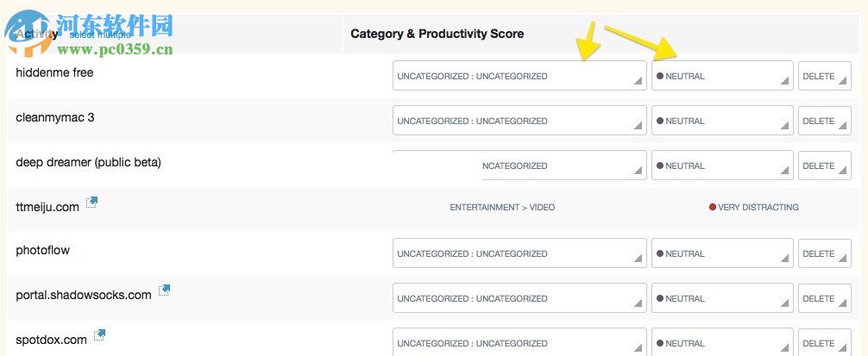Open Neutral score dropdown for spotdox.com
Image resolution: width=868 pixels, height=356 pixels.
(x=721, y=343)
